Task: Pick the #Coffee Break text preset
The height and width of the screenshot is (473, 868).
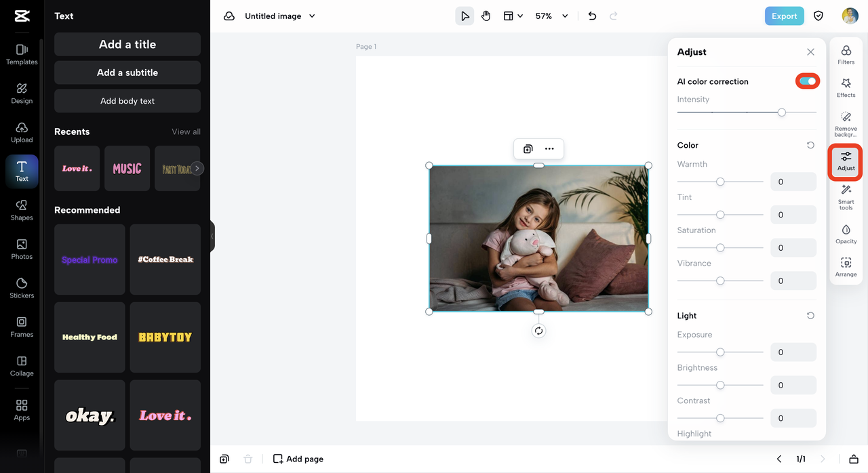Action: pyautogui.click(x=165, y=260)
